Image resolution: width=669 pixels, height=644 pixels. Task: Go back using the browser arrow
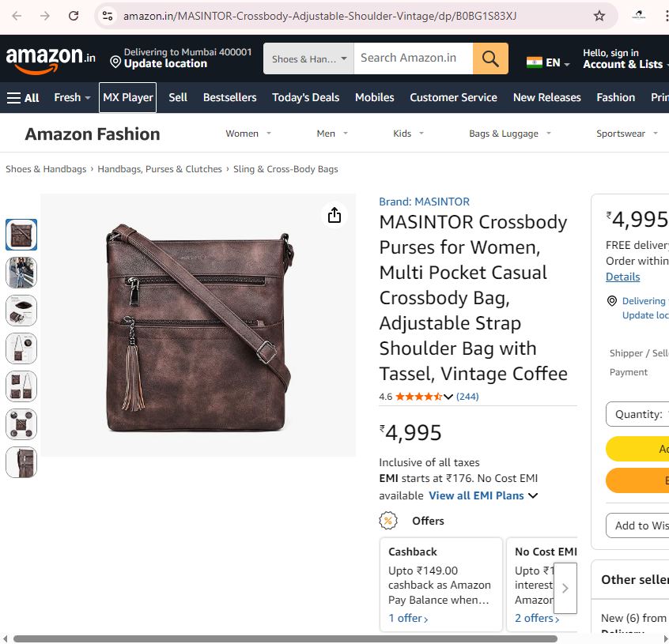17,15
